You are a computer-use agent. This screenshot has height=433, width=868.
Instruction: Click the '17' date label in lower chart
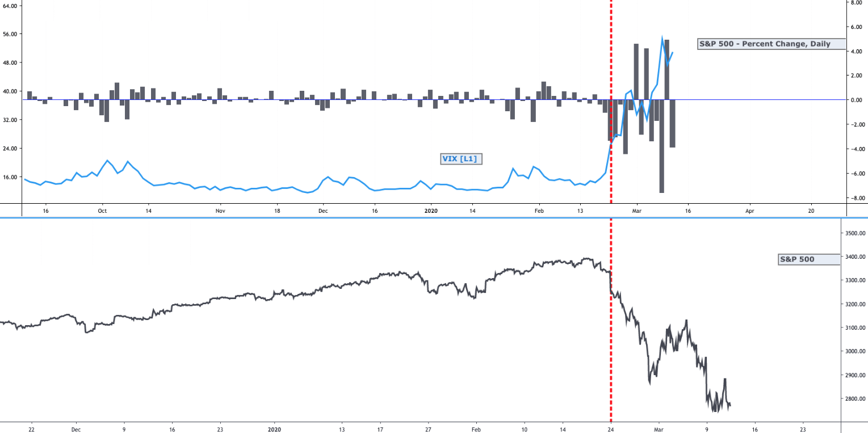[x=381, y=430]
